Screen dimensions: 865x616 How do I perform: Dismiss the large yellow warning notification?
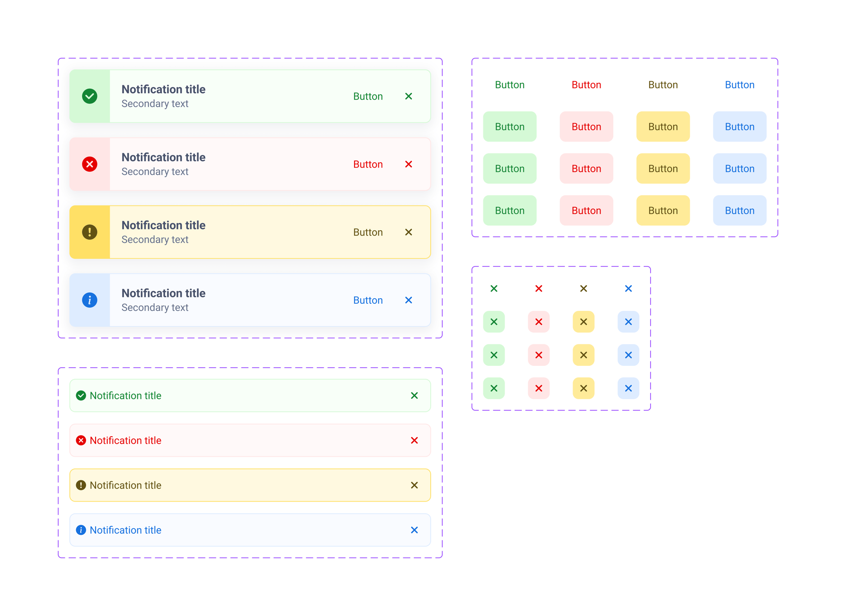[409, 232]
